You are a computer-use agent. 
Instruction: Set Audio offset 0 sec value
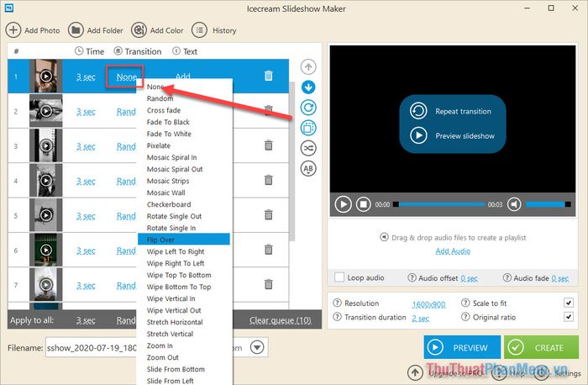coord(469,278)
